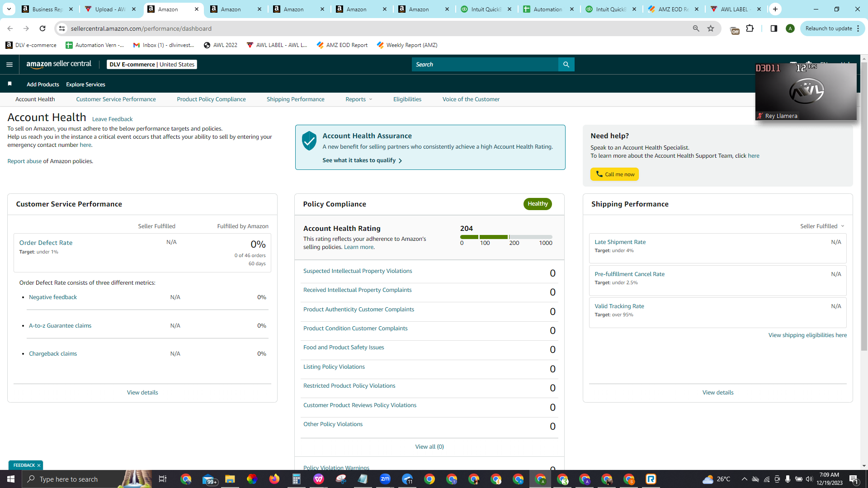Image resolution: width=868 pixels, height=488 pixels.
Task: Open Task View on the taskbar
Action: click(163, 479)
